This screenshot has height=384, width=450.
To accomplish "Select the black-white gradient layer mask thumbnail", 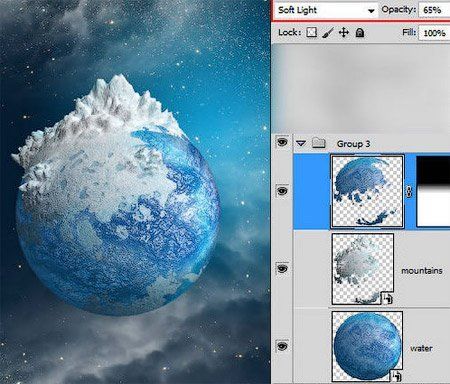I will [433, 192].
